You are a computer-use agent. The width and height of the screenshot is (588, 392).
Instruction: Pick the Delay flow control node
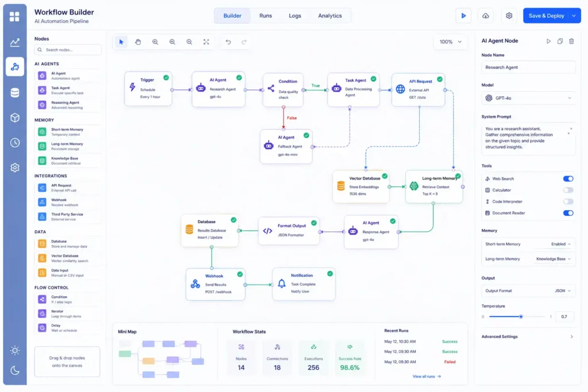coord(68,328)
